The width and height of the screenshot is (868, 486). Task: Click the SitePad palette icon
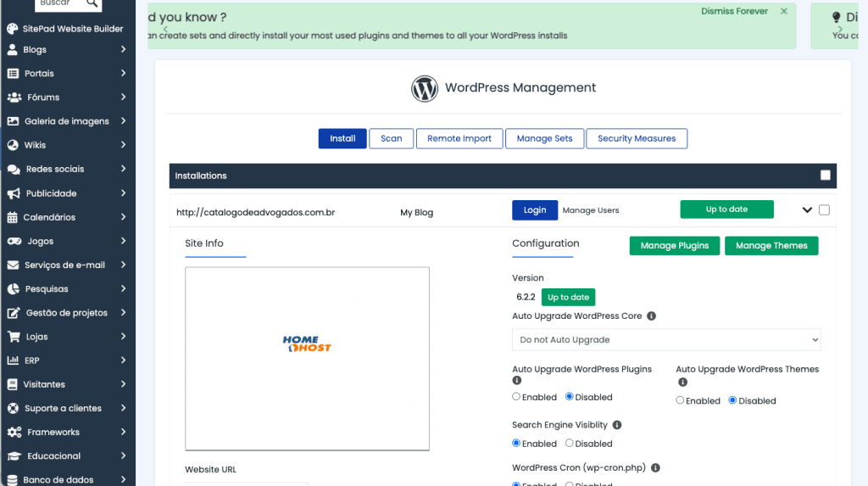[13, 29]
